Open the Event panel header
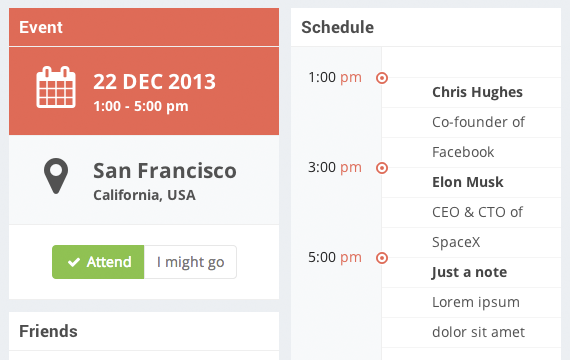 tap(144, 27)
